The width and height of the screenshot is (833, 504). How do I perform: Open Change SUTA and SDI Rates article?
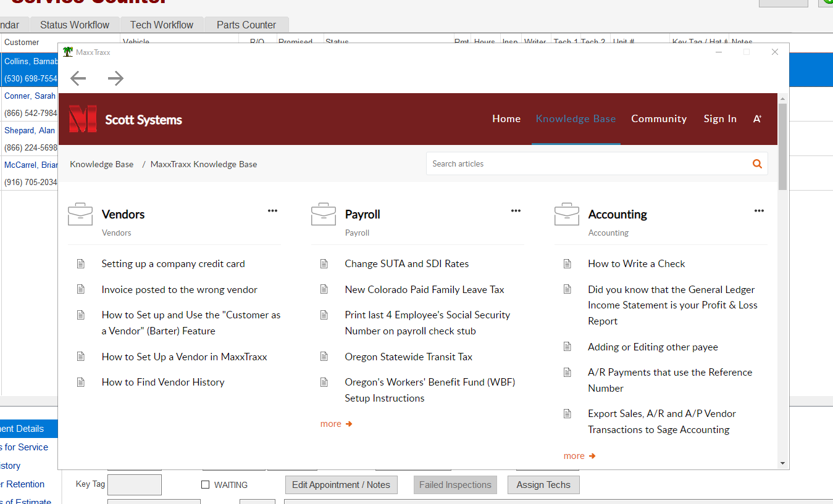(x=407, y=263)
